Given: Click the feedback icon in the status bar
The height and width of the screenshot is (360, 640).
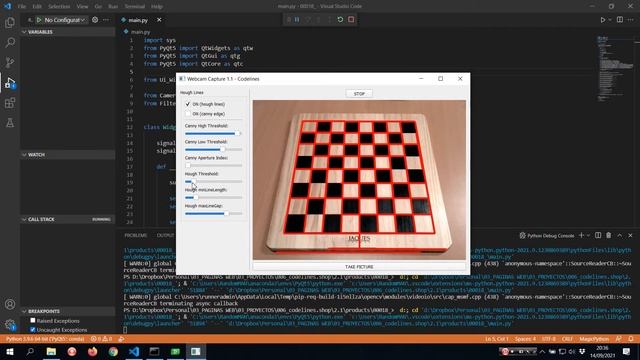Looking at the screenshot, I should 619,339.
